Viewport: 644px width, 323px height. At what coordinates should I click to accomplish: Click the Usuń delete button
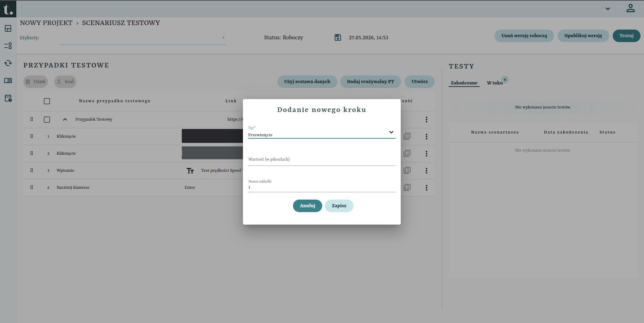point(35,82)
